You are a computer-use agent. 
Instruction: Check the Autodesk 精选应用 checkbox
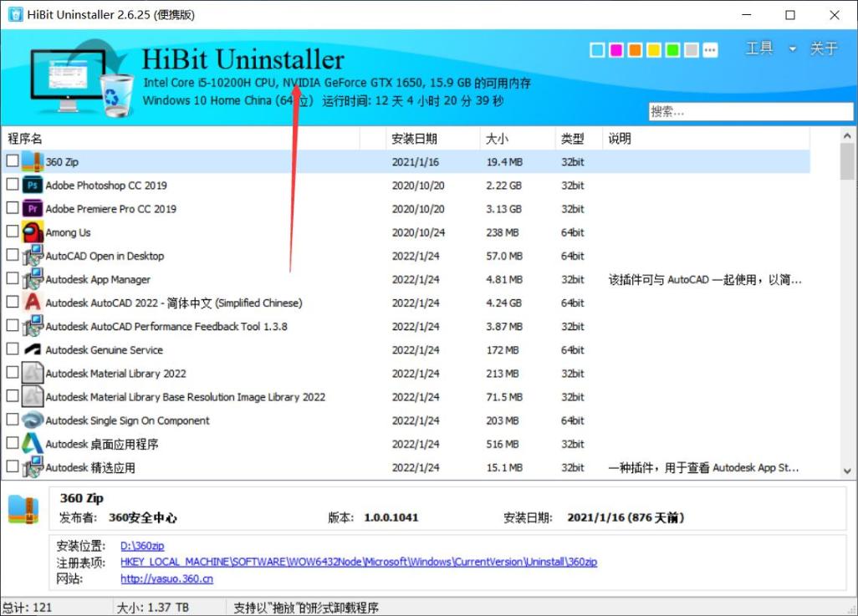click(x=12, y=466)
